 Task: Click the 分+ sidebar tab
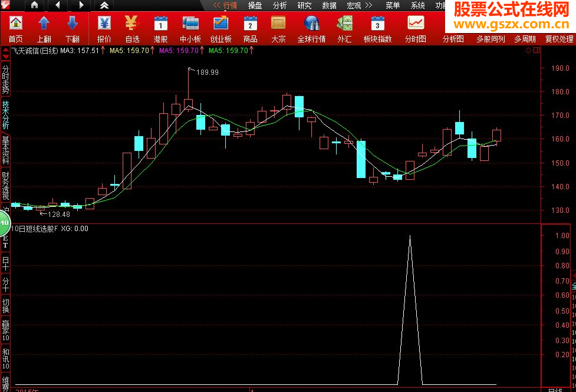click(x=5, y=285)
